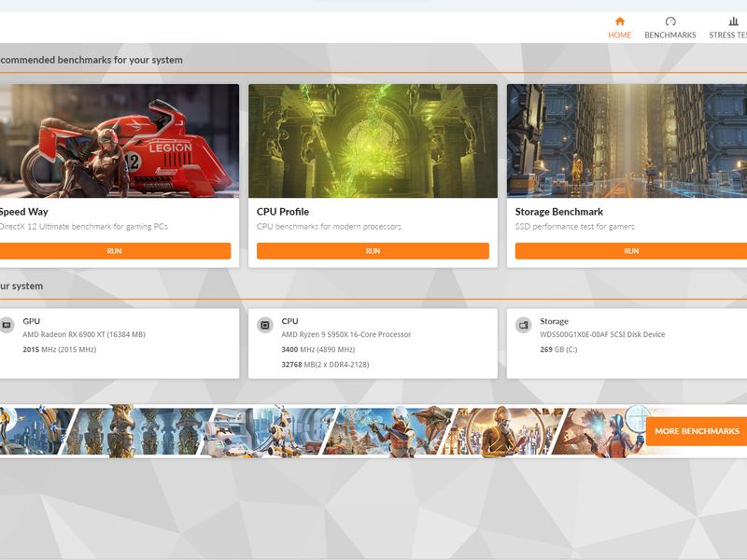Click the GPU card icon
Image resolution: width=747 pixels, height=560 pixels.
(x=7, y=325)
